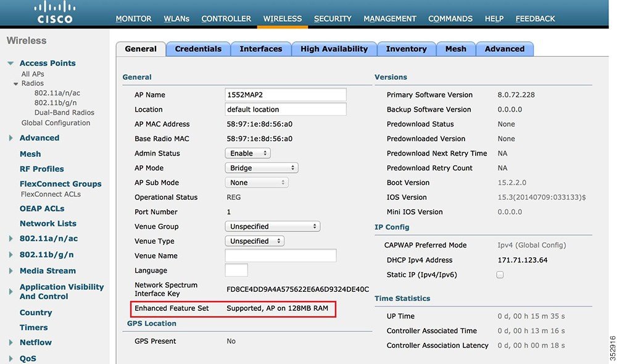Expand the 802.11a/n/ac sidebar arrow
The height and width of the screenshot is (364, 617).
click(x=10, y=239)
